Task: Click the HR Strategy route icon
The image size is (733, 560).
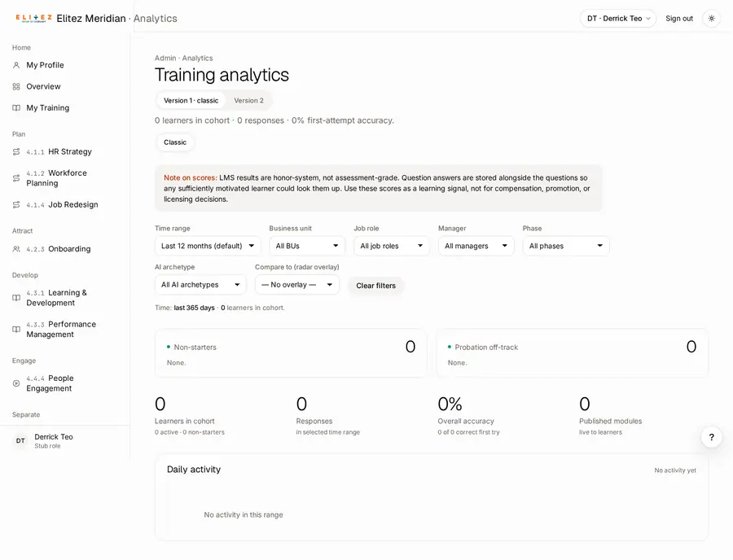Action: [16, 151]
